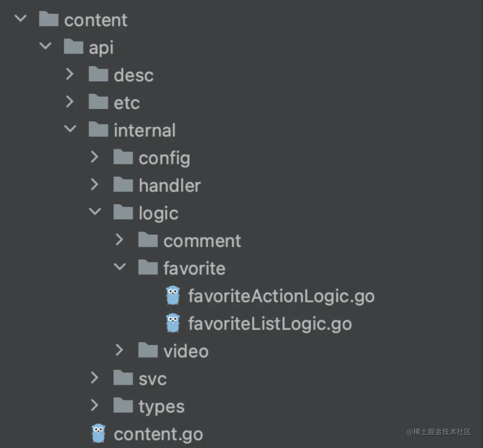The image size is (483, 448).
Task: Click the folder icon next to comment
Action: [x=148, y=240]
